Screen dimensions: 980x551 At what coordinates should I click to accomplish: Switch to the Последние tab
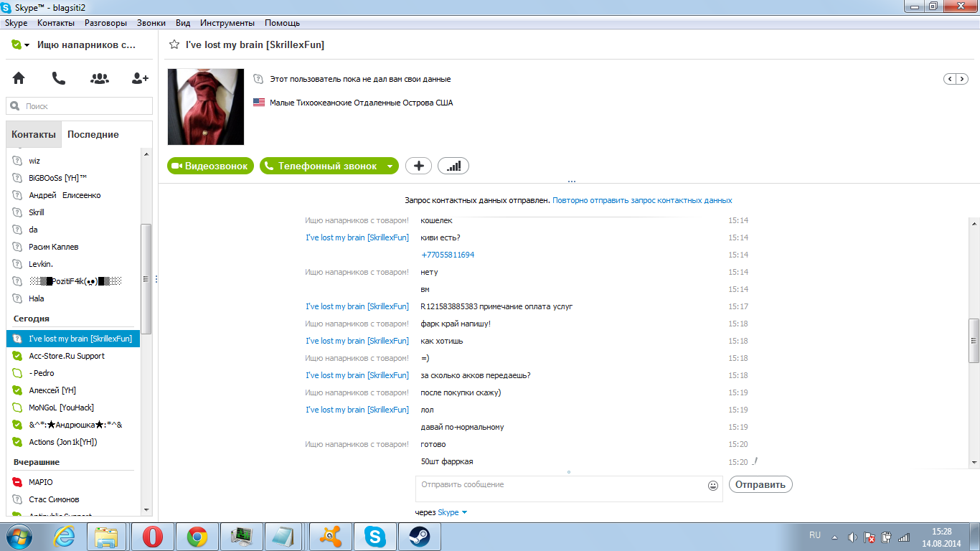coord(93,134)
